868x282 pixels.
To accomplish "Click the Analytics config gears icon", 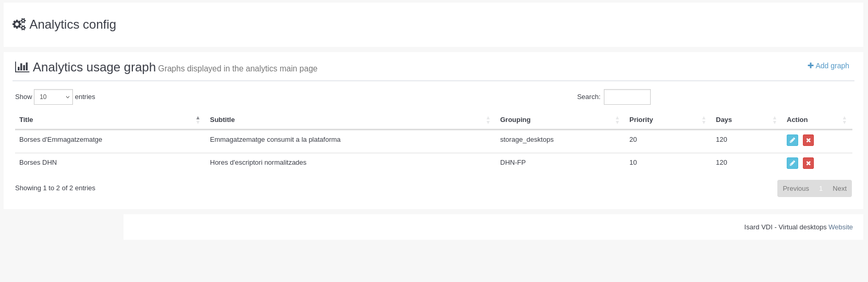I will click(19, 24).
